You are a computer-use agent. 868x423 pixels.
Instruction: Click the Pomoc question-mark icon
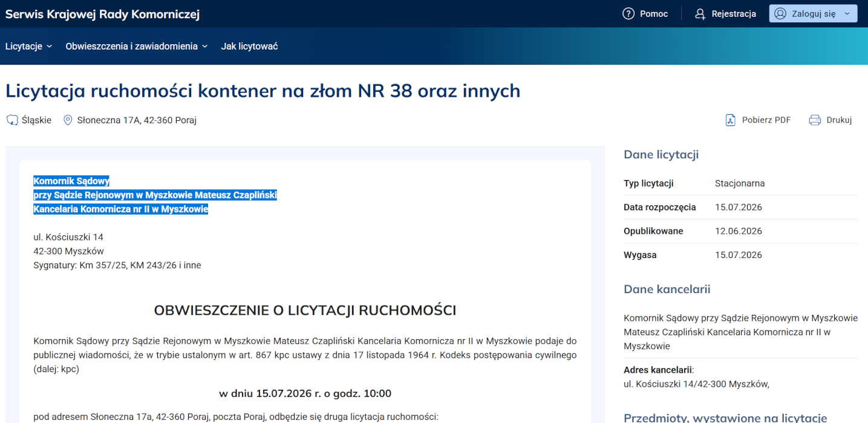click(628, 14)
